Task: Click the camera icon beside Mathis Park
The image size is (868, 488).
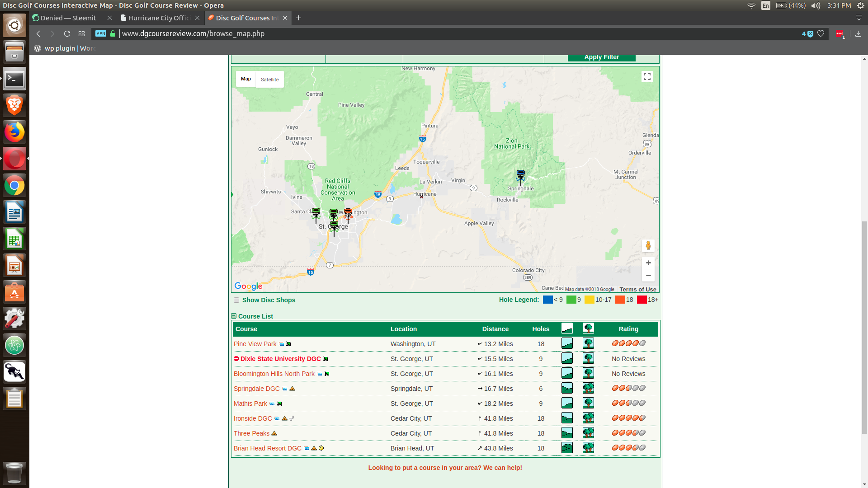Action: tap(272, 404)
